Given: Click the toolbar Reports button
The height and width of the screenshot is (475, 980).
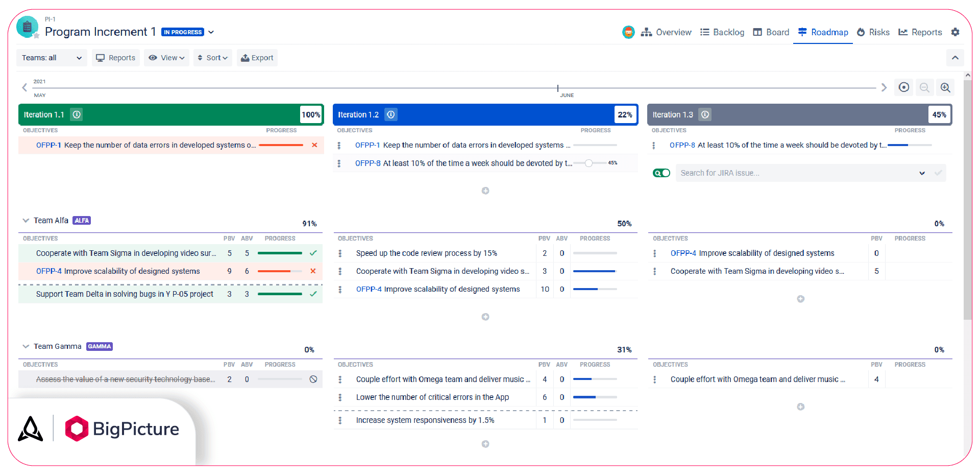Looking at the screenshot, I should tap(116, 58).
